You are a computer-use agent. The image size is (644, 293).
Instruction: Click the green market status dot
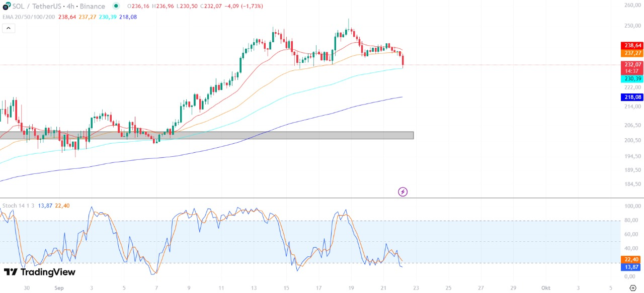tap(116, 6)
